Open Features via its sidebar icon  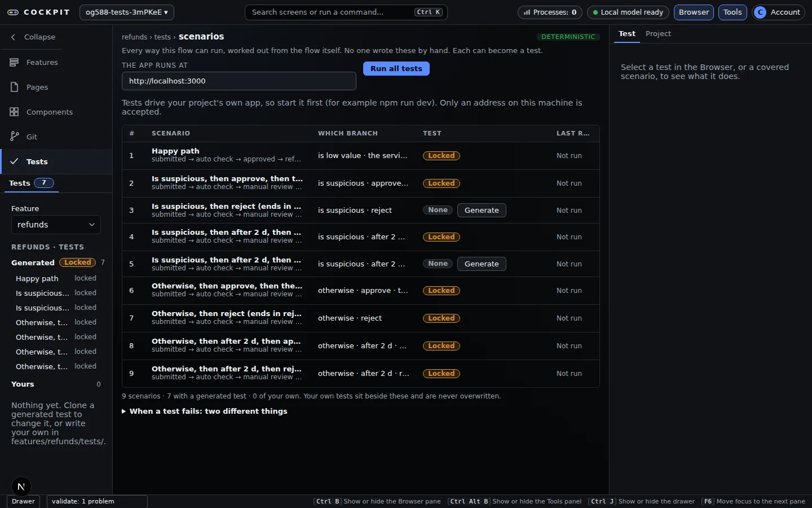tap(14, 62)
